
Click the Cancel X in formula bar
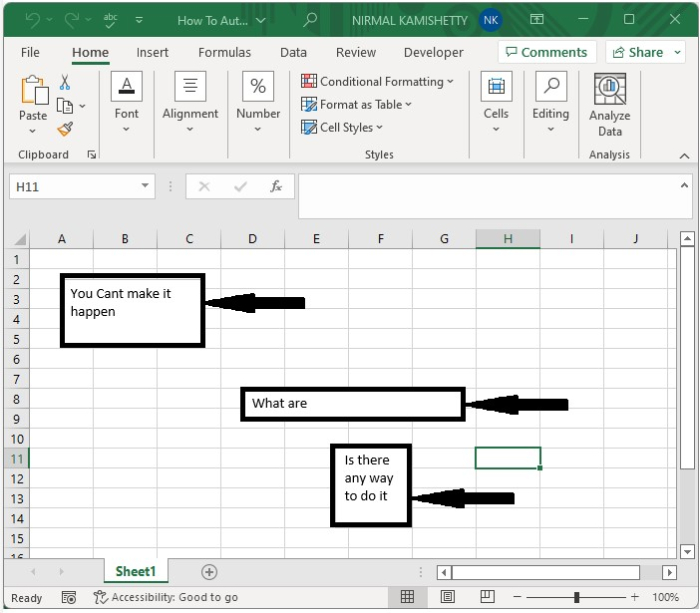pos(204,187)
